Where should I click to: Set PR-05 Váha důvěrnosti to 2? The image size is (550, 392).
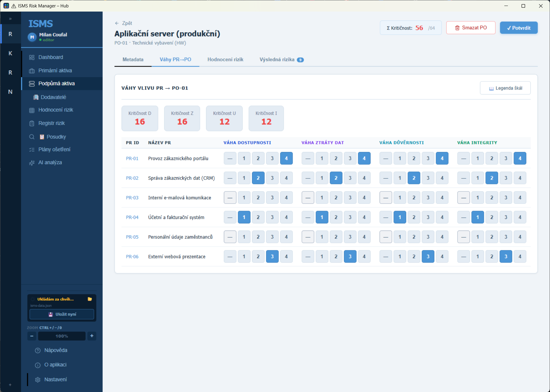(x=414, y=237)
